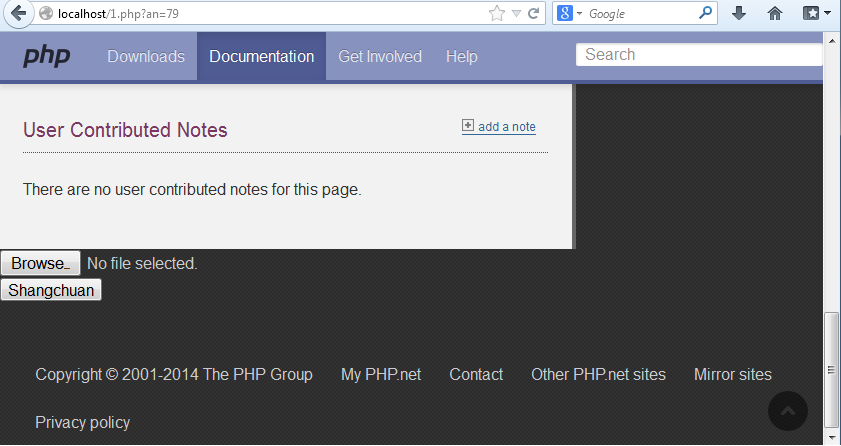Click the vertical page scrollbar thumb
The image size is (841, 446).
click(x=831, y=369)
